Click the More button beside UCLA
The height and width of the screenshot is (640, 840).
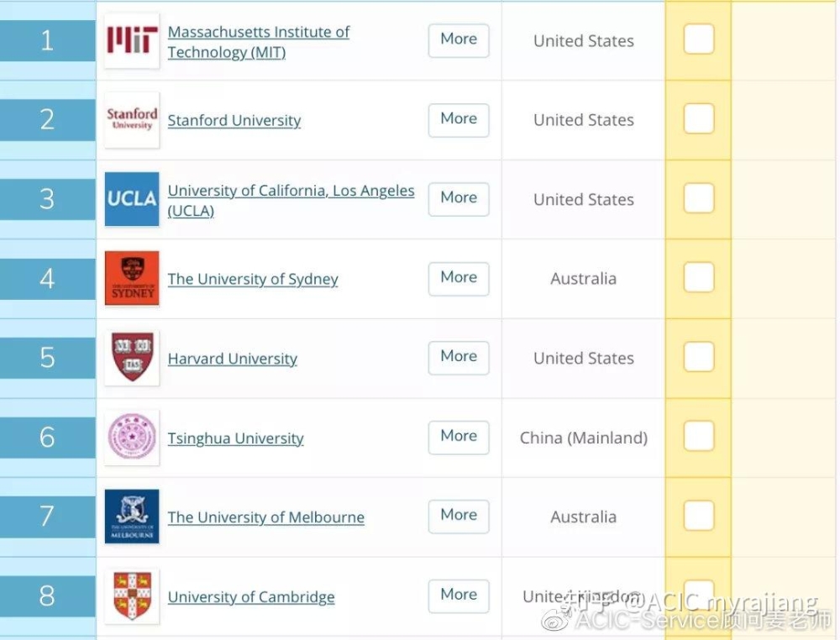(x=459, y=199)
